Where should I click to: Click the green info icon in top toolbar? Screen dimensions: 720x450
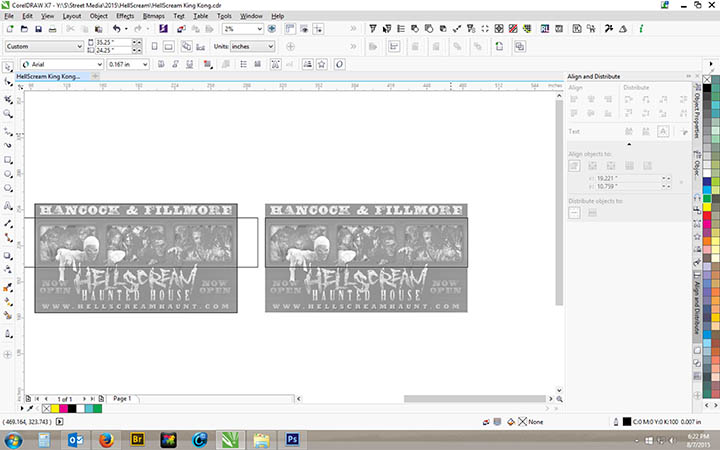click(641, 29)
